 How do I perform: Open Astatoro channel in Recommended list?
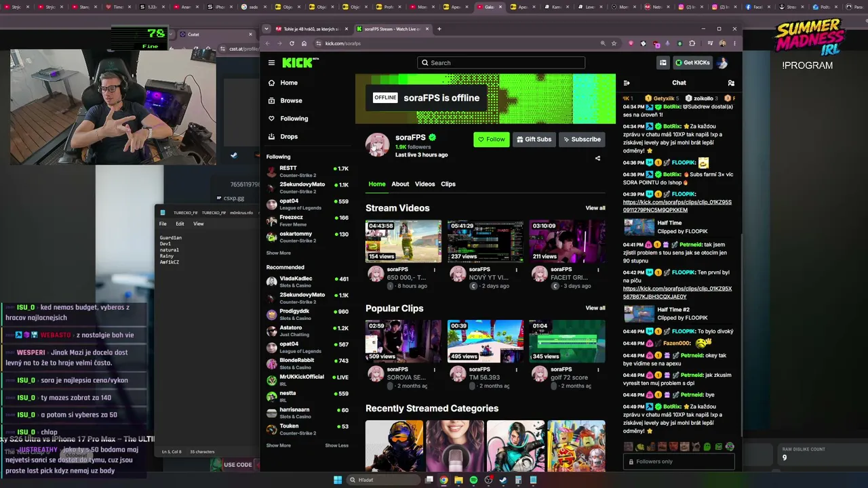coord(307,331)
